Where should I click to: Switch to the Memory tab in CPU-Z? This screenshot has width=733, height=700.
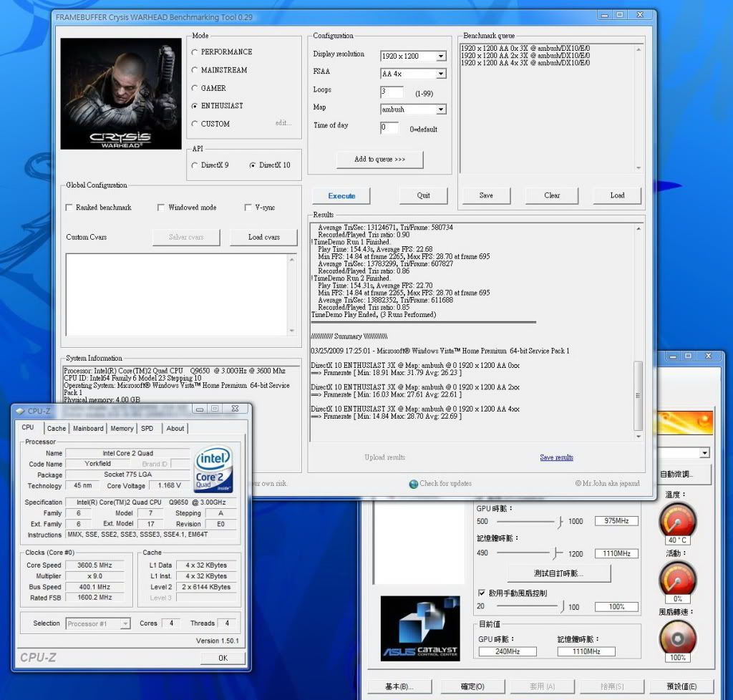point(122,429)
